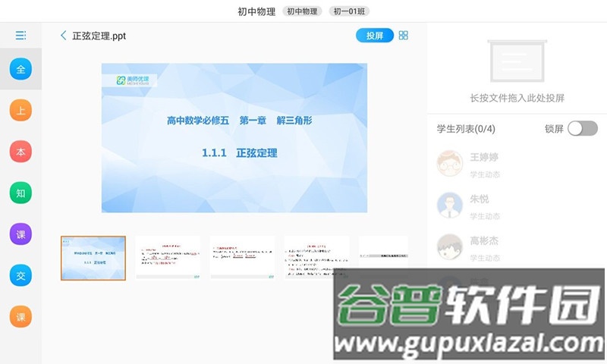The image size is (607, 364).
Task: Select the blue 全 sidebar icon
Action: tap(20, 70)
